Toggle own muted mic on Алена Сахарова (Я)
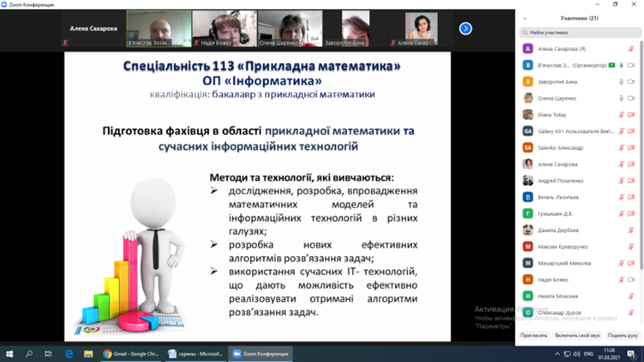 631,49
